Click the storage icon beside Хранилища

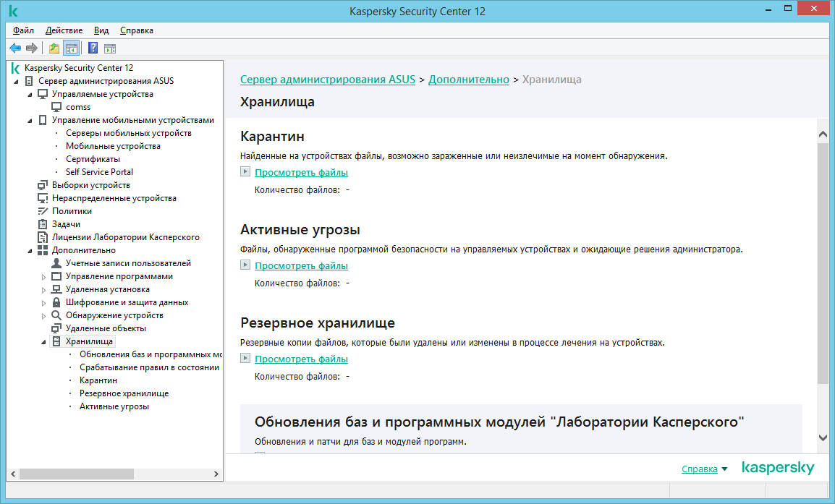[x=56, y=342]
